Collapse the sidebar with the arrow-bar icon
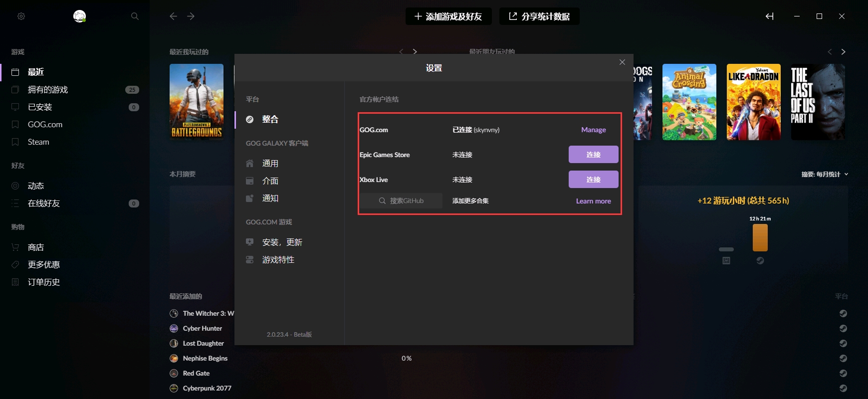868x399 pixels. tap(770, 16)
